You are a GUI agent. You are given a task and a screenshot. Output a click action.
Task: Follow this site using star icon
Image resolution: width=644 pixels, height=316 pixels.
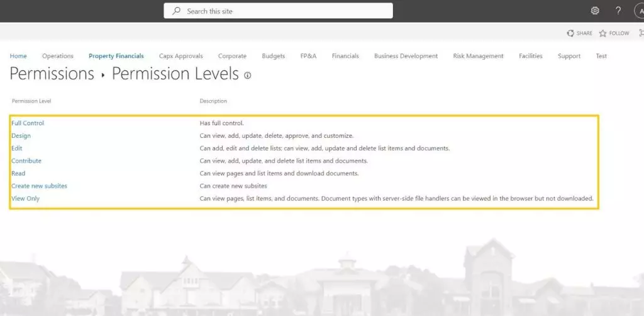602,33
